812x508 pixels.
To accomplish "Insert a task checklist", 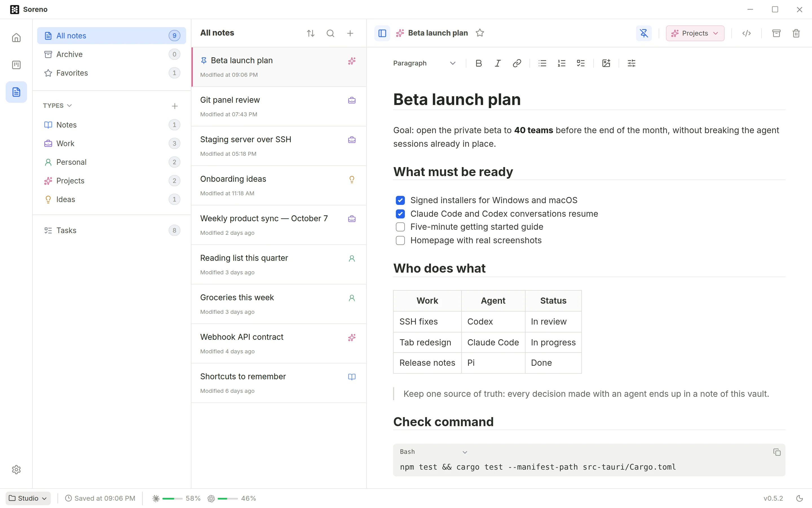I will [581, 63].
